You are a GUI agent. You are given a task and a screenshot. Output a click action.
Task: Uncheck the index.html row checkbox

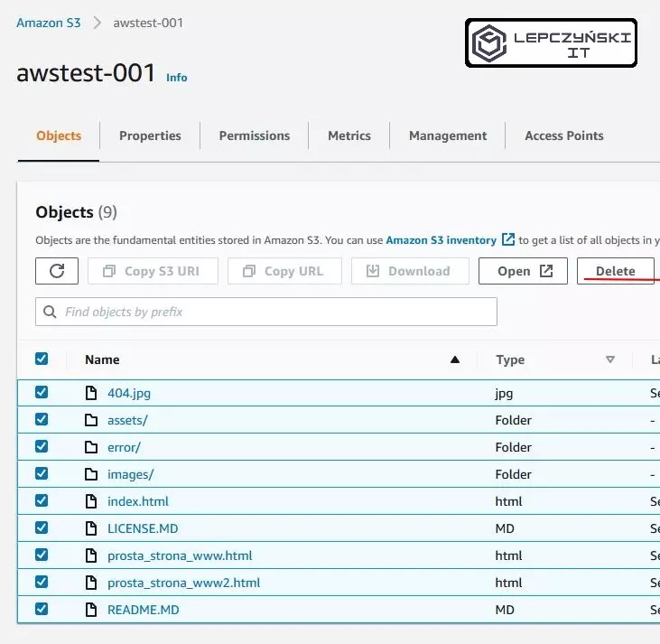coord(42,500)
